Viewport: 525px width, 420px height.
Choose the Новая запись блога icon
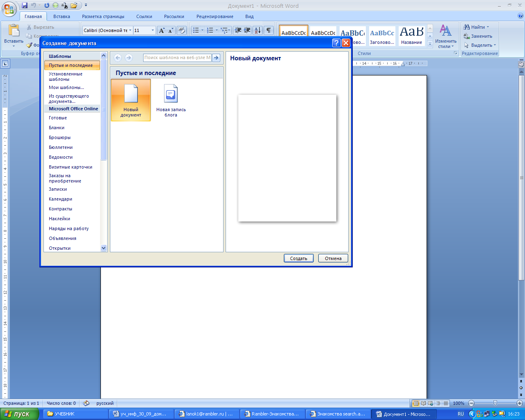click(171, 101)
